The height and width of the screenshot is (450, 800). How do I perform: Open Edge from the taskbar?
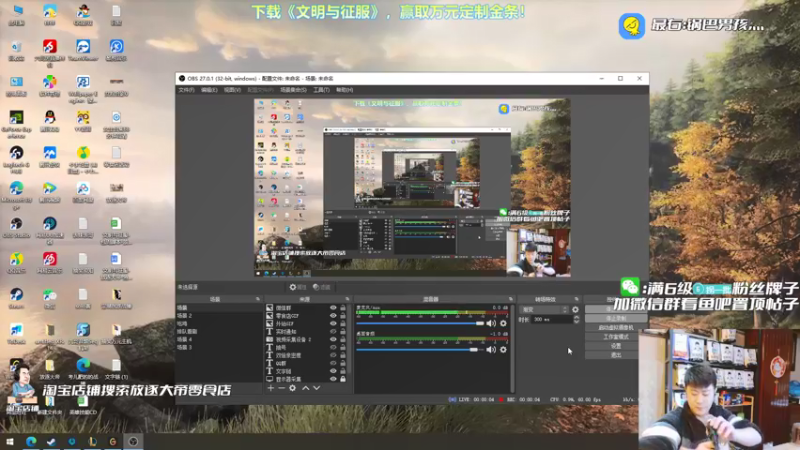click(31, 441)
